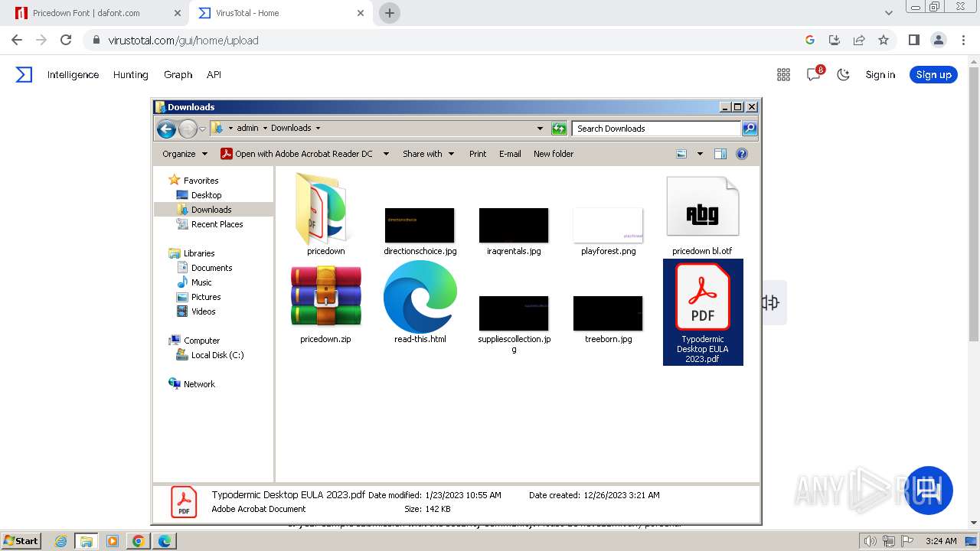Image resolution: width=980 pixels, height=551 pixels.
Task: Select the directionschoice.jpg thumbnail
Action: tap(420, 226)
